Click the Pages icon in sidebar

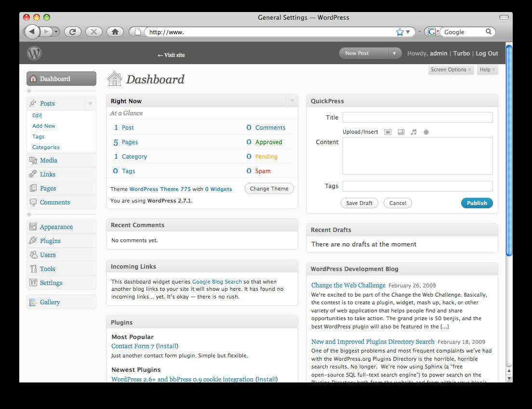pos(33,188)
